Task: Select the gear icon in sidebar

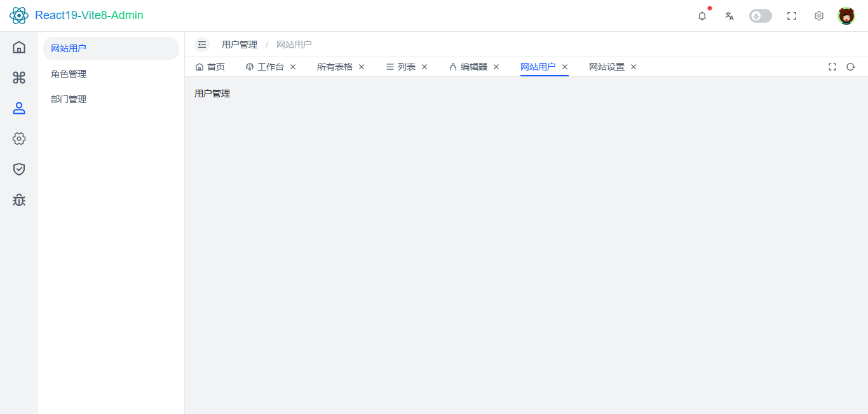Action: [19, 139]
